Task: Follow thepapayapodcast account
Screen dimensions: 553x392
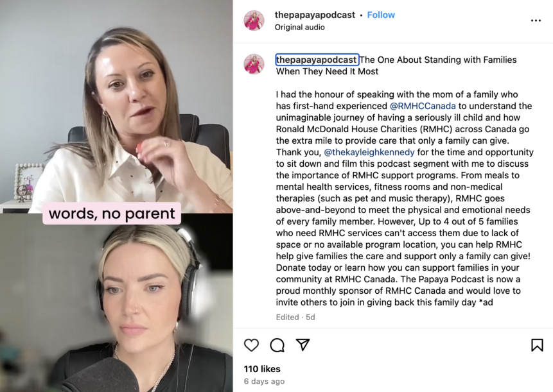Action: (x=381, y=15)
